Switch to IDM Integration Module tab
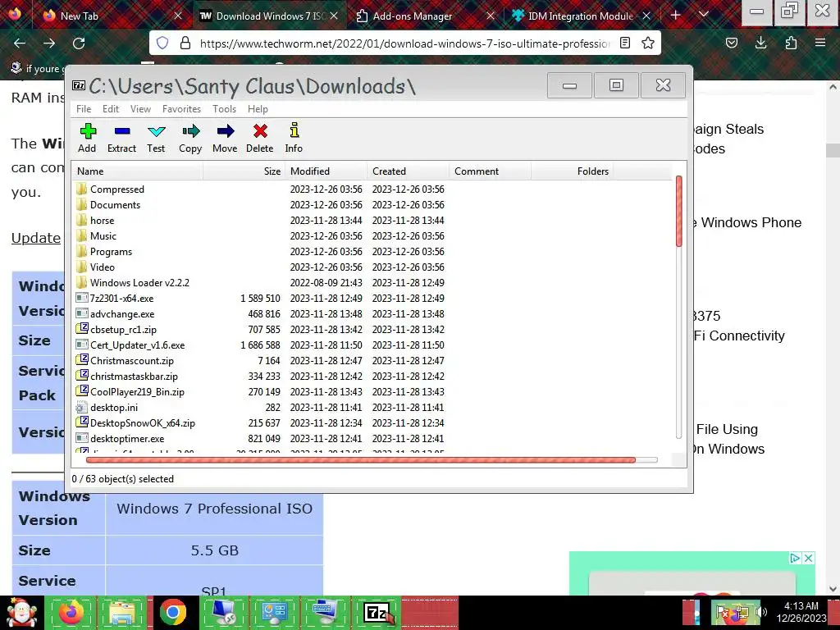Viewport: 840px width, 630px height. tap(581, 16)
